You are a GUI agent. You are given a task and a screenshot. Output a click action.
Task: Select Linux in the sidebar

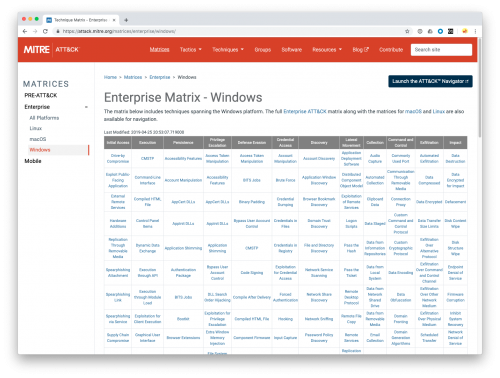[36, 128]
